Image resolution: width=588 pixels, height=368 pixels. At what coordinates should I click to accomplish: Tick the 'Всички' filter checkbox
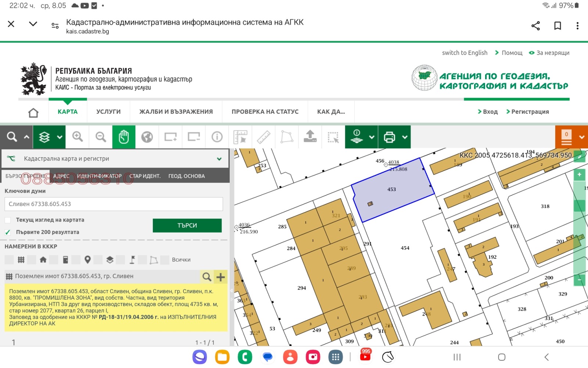click(165, 260)
